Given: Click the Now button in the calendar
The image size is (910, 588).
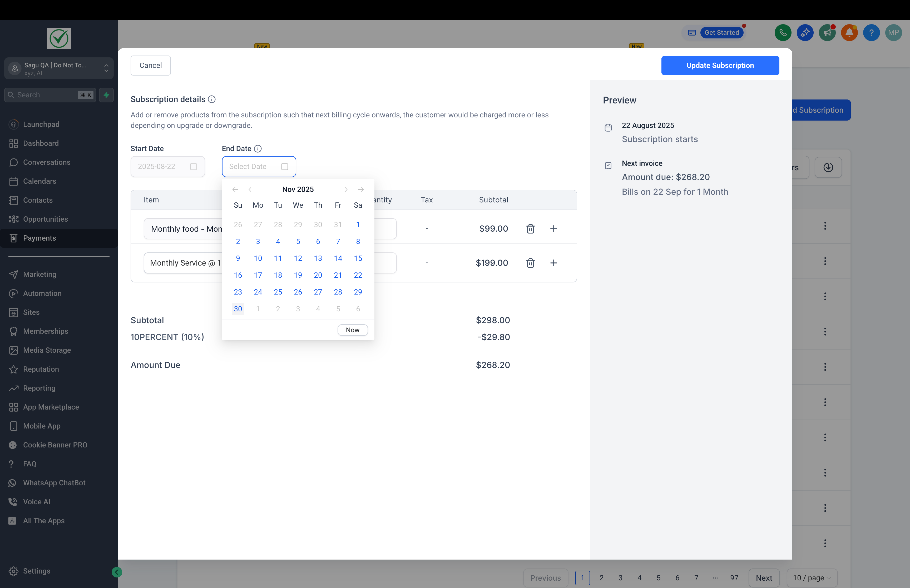Looking at the screenshot, I should [x=352, y=330].
